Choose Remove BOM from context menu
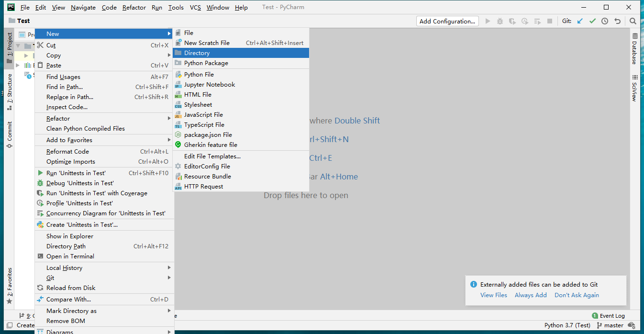 point(104,321)
